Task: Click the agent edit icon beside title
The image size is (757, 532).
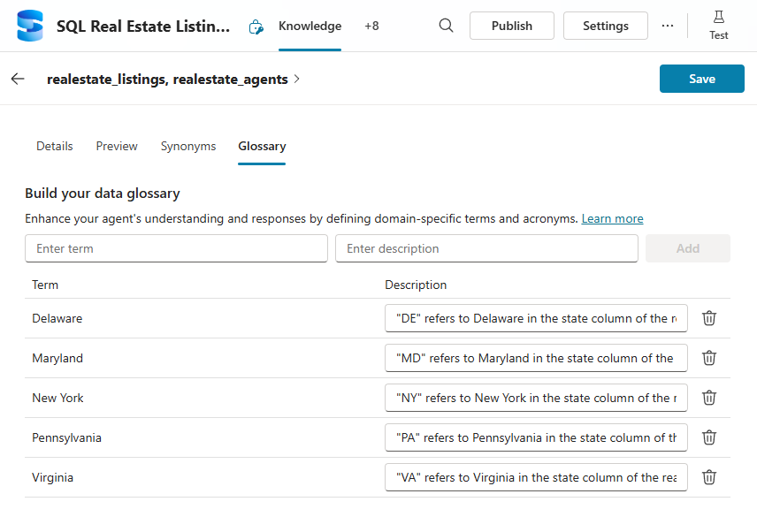Action: tap(256, 27)
